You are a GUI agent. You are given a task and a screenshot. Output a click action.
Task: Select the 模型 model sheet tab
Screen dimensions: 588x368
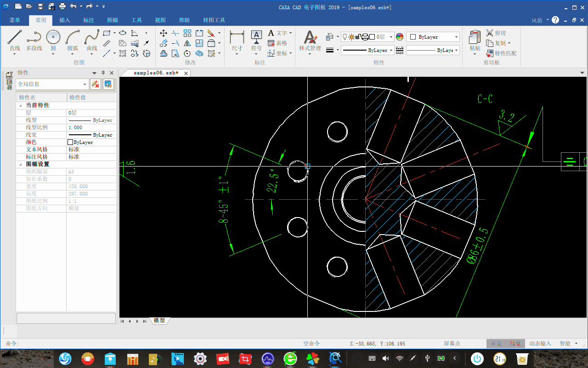point(159,321)
